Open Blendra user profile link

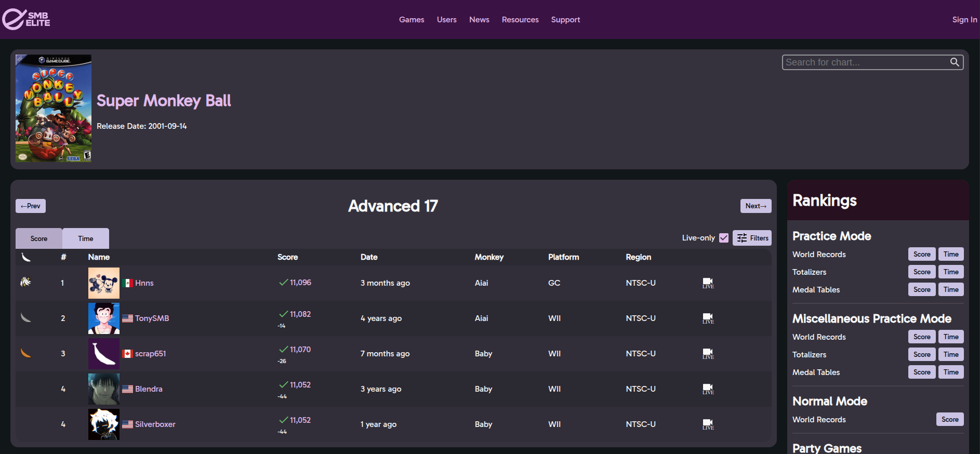[149, 389]
